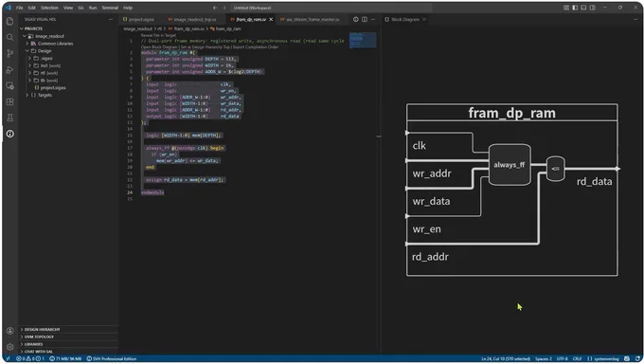Click SVH Professional Edition status item

(x=112, y=358)
